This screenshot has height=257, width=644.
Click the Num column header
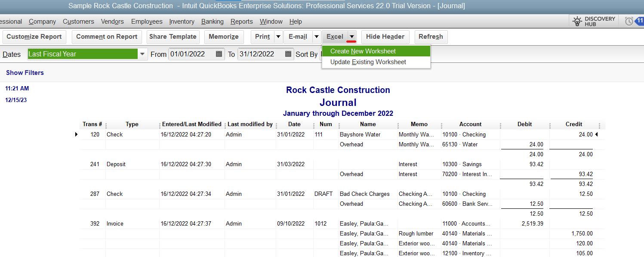coord(326,124)
